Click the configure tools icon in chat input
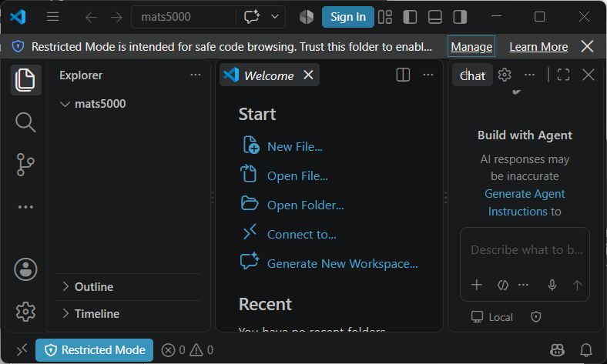 (502, 285)
